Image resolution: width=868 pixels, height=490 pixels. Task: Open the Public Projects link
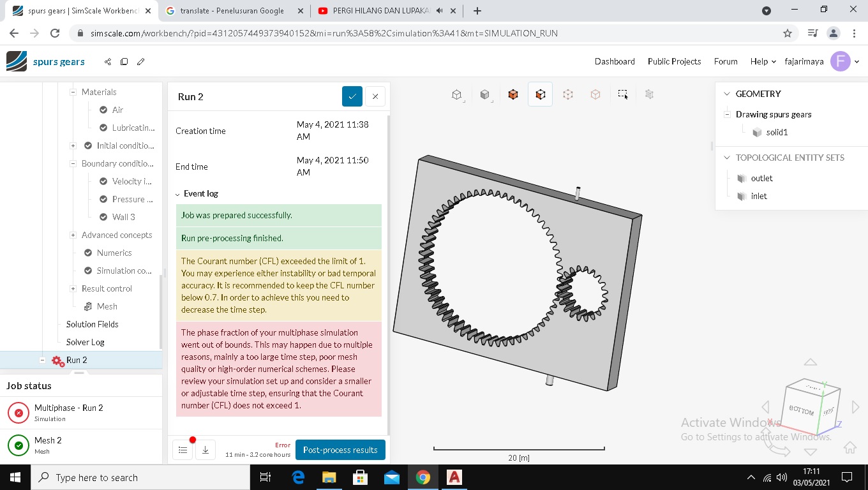pyautogui.click(x=674, y=61)
